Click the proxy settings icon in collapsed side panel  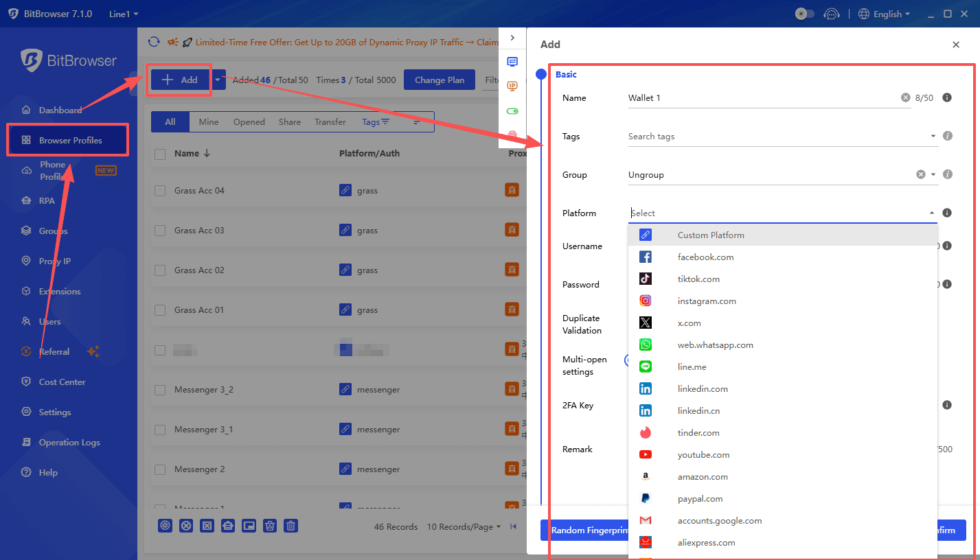512,61
